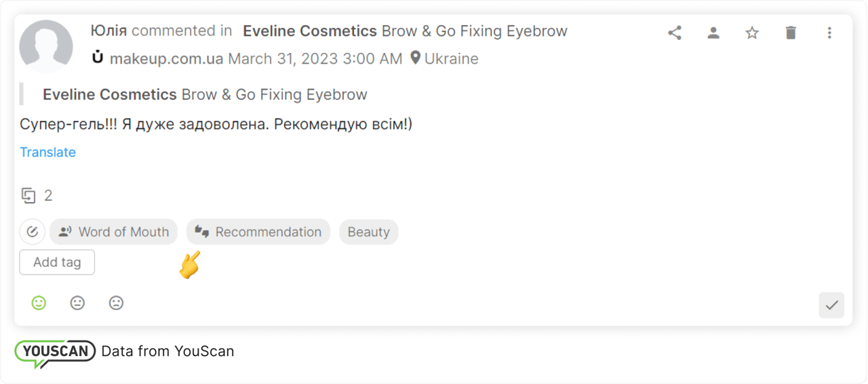Screen dimensions: 868x384
Task: Click the Translate link
Action: 47,152
